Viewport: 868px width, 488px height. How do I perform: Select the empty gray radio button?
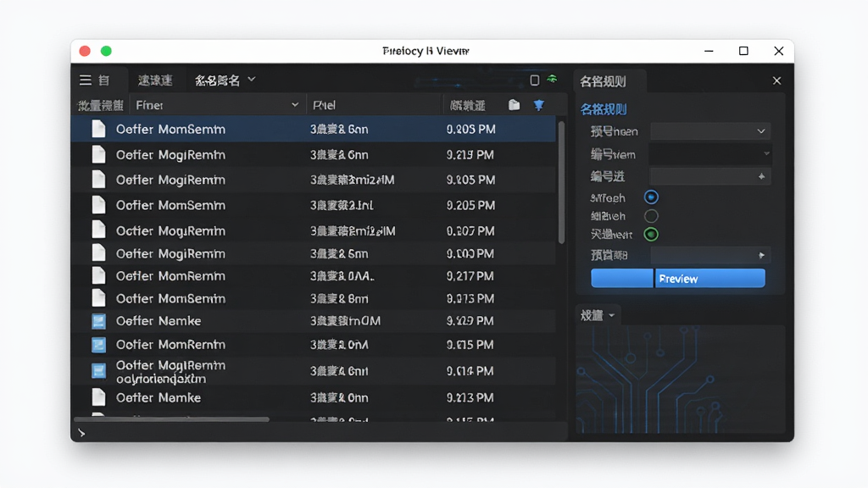tap(651, 216)
